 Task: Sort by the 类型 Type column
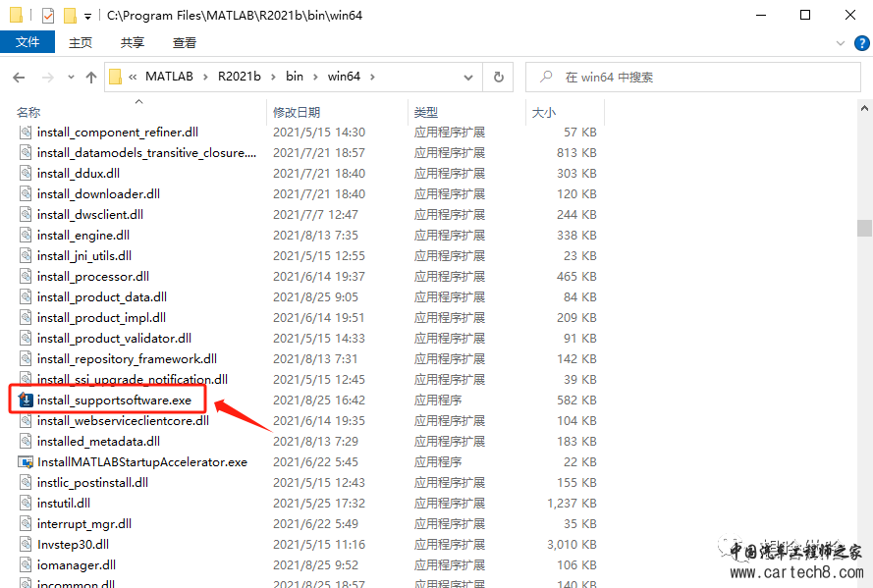click(426, 112)
